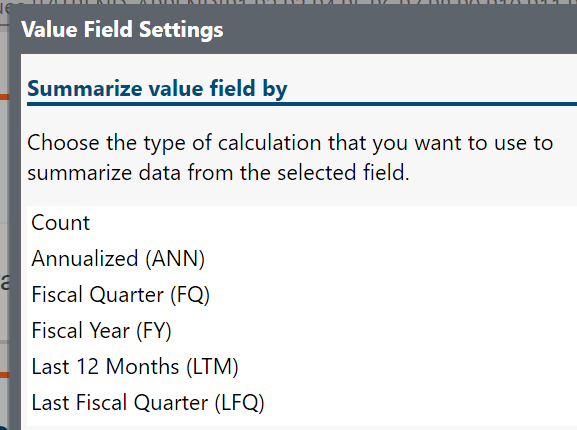Click the upper orange bar behind dialog
577x430 pixels.
click(4, 97)
